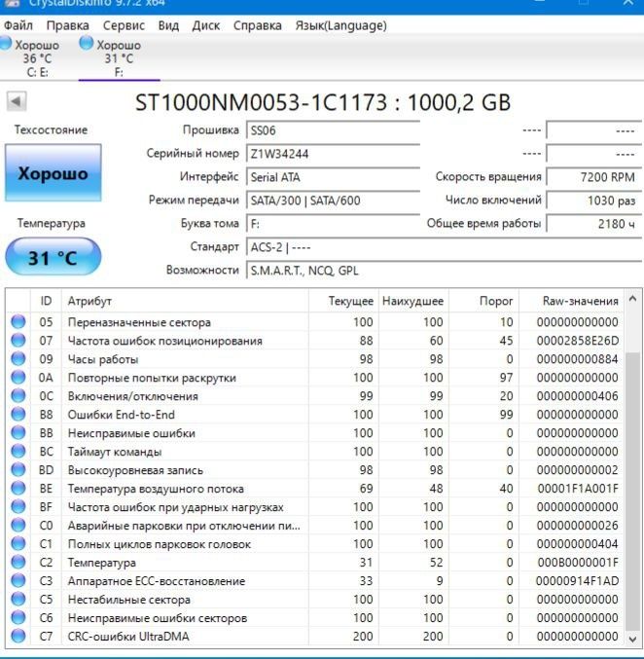Click the Наихудшее column header
Image resolution: width=644 pixels, height=659 pixels.
(413, 301)
